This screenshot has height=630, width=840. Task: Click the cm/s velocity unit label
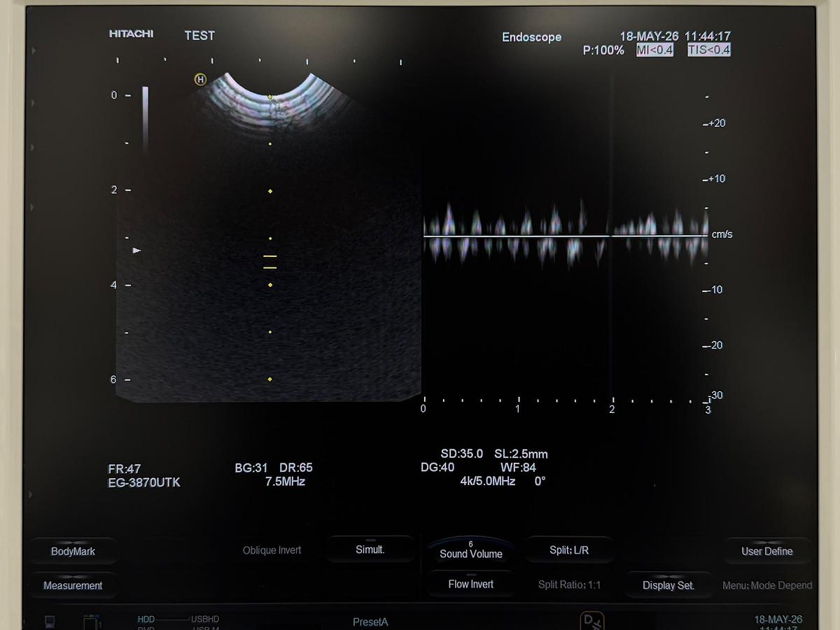click(x=722, y=234)
